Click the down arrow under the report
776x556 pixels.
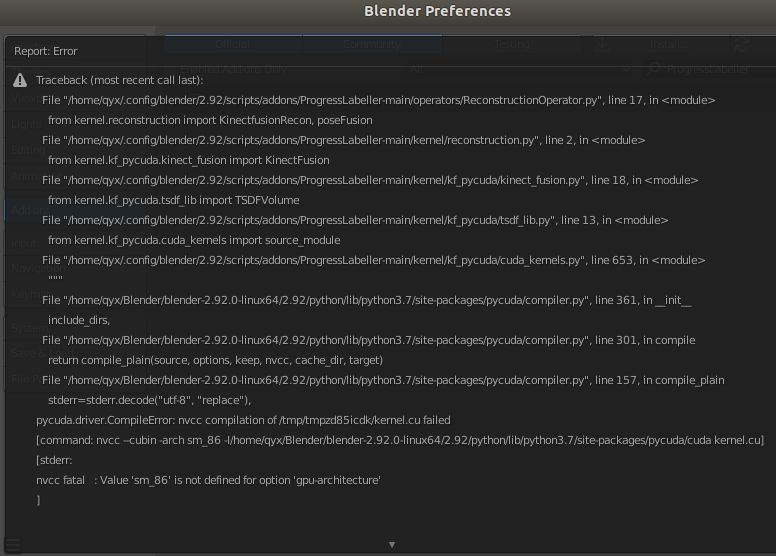pyautogui.click(x=392, y=545)
